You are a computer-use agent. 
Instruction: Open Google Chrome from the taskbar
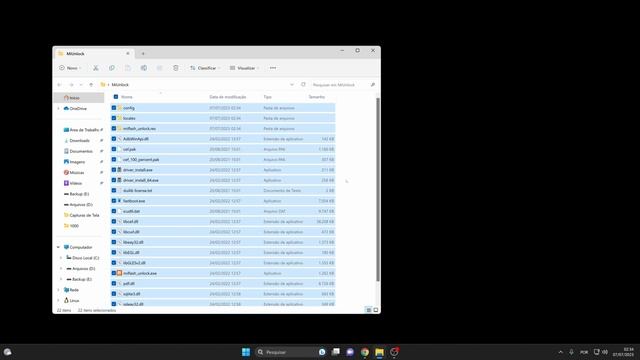click(x=364, y=352)
